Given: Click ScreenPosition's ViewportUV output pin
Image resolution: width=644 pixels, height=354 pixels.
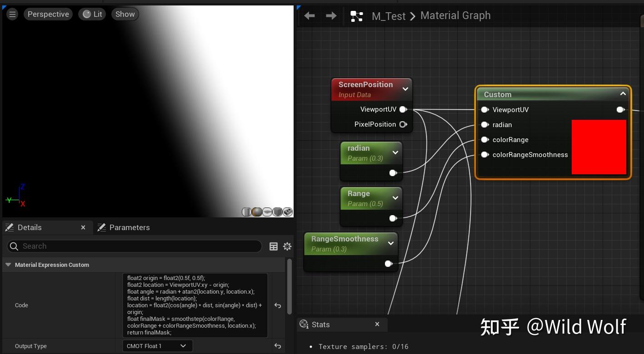Looking at the screenshot, I should click(403, 109).
